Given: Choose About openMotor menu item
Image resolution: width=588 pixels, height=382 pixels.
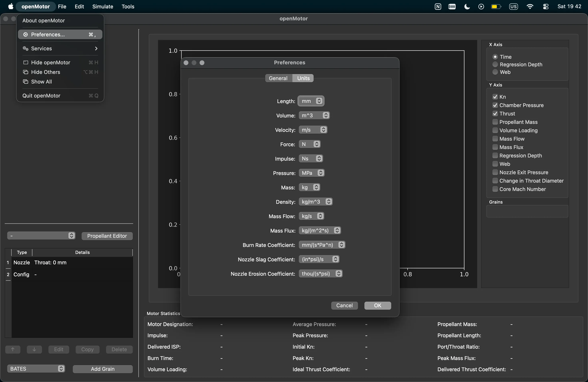Looking at the screenshot, I should tap(60, 21).
